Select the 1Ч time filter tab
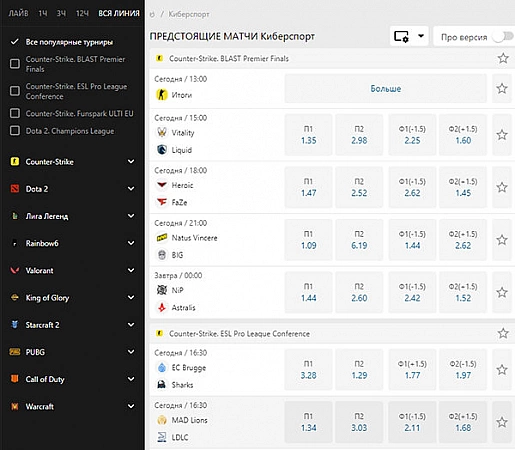This screenshot has width=515, height=450. (43, 13)
